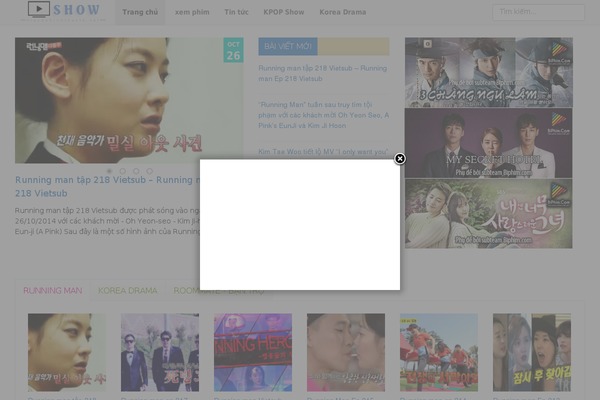Image resolution: width=600 pixels, height=400 pixels.
Task: Open the kissing couple thumbnail
Action: click(x=346, y=353)
